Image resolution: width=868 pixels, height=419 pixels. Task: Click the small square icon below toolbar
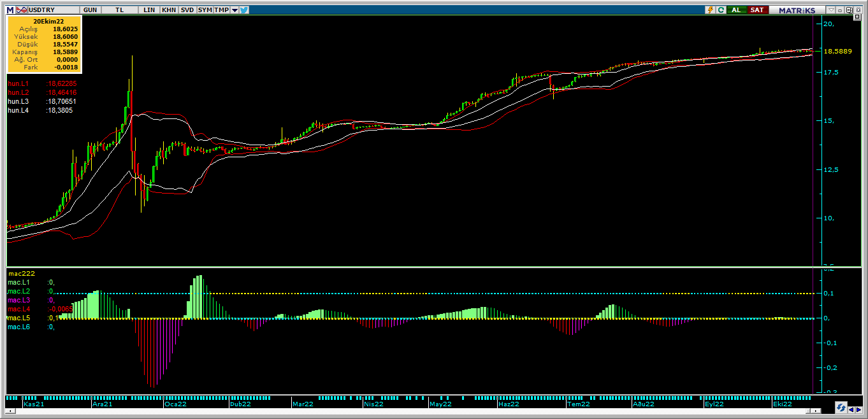click(x=857, y=17)
